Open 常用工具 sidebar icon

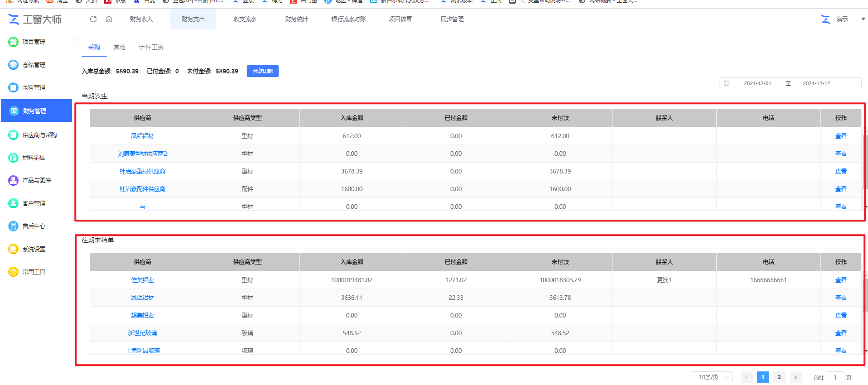(14, 272)
